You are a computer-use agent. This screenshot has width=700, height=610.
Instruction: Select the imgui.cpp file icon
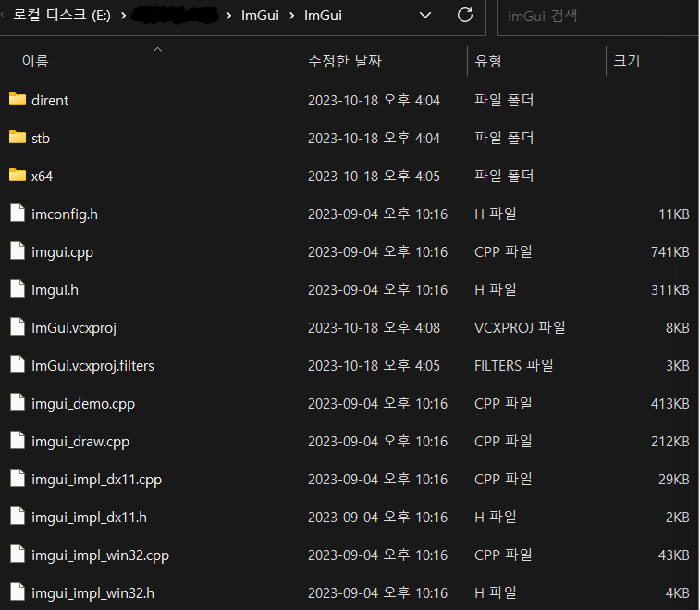coord(18,250)
